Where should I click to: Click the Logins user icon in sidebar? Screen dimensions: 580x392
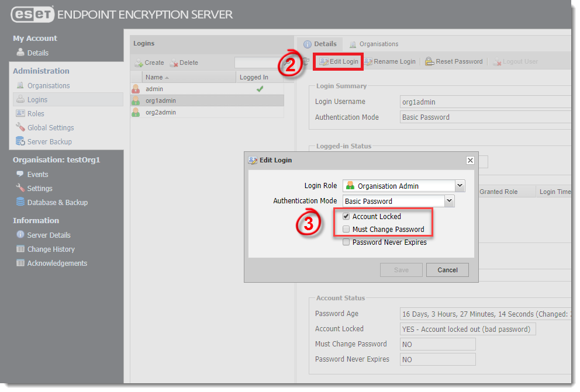pos(20,99)
